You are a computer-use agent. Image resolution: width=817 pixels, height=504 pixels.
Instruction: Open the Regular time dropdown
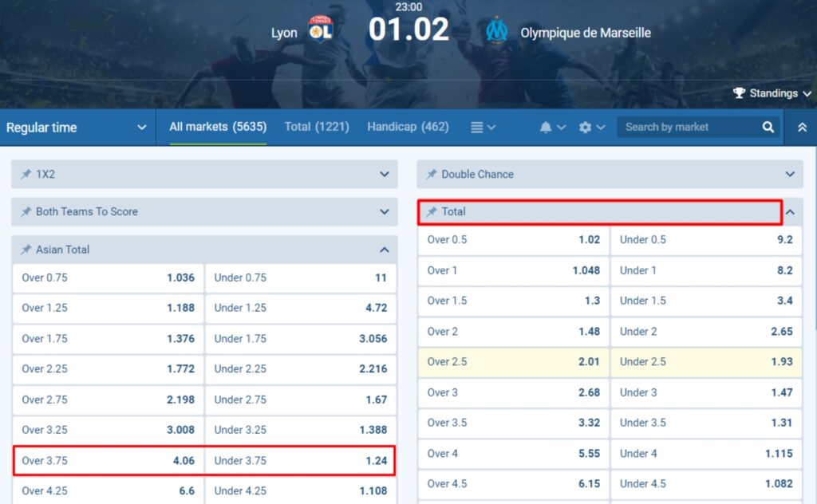click(76, 128)
